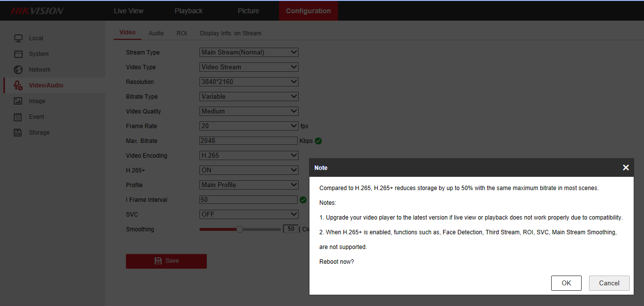The height and width of the screenshot is (306, 644).
Task: Open the Image settings section
Action: [18, 101]
